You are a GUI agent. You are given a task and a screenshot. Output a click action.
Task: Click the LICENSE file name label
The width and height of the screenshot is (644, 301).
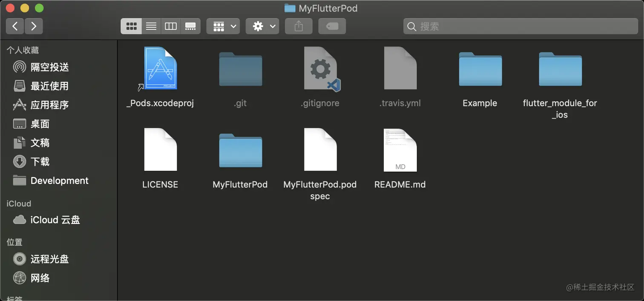pos(160,184)
